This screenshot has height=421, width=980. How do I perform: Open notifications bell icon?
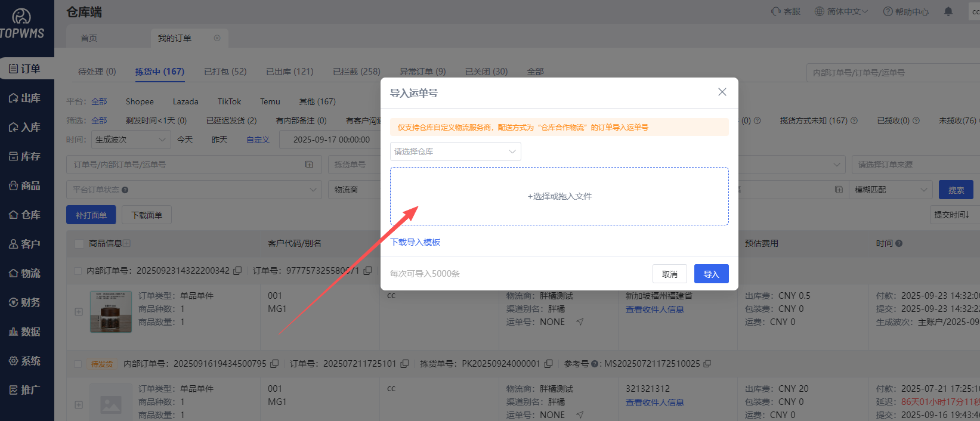[948, 11]
